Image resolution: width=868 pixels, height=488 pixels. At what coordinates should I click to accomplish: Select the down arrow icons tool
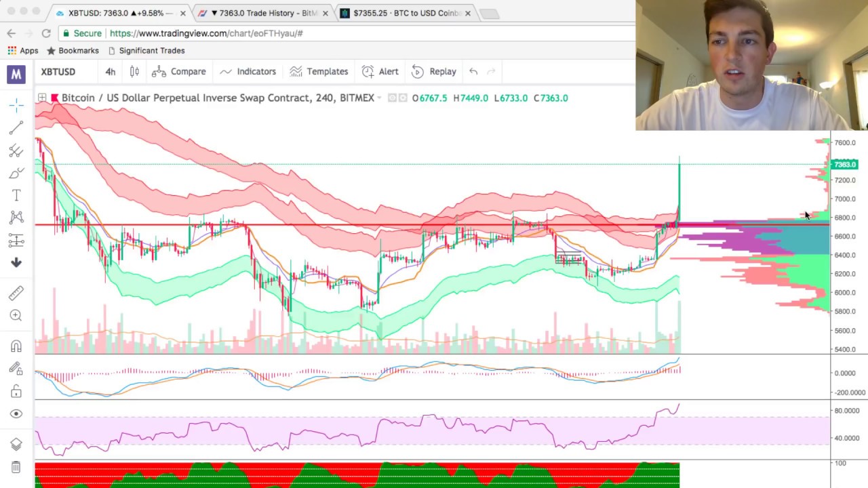pyautogui.click(x=16, y=262)
